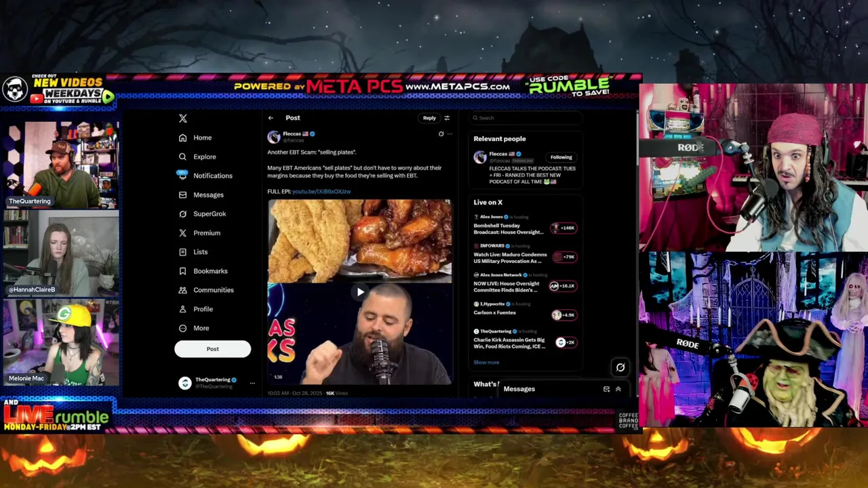Click the fried food image in post

click(x=359, y=241)
